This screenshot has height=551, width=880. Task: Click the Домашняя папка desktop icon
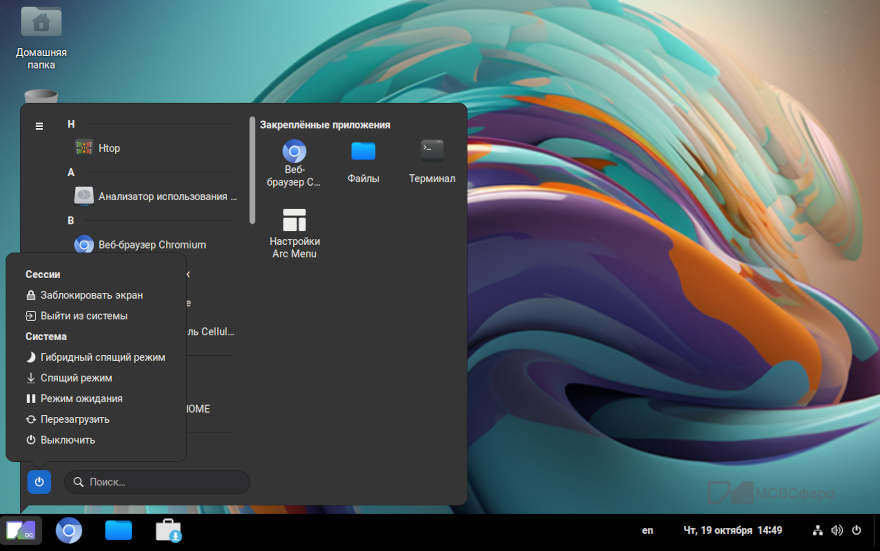point(41,37)
